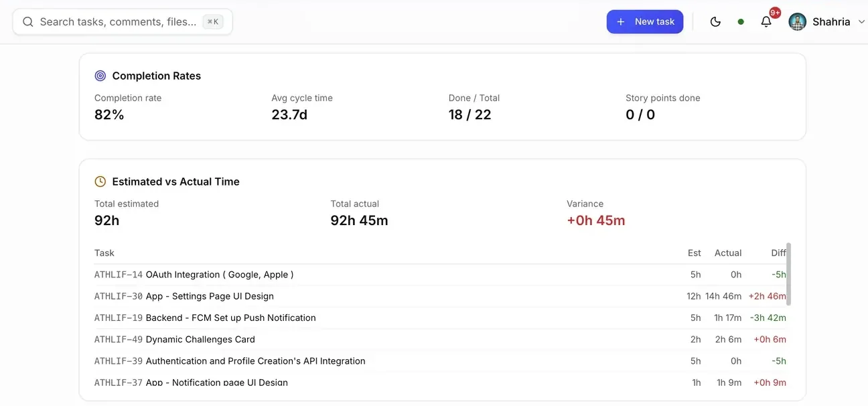Click the +0h 45m variance value
Image resolution: width=868 pixels, height=406 pixels.
596,220
